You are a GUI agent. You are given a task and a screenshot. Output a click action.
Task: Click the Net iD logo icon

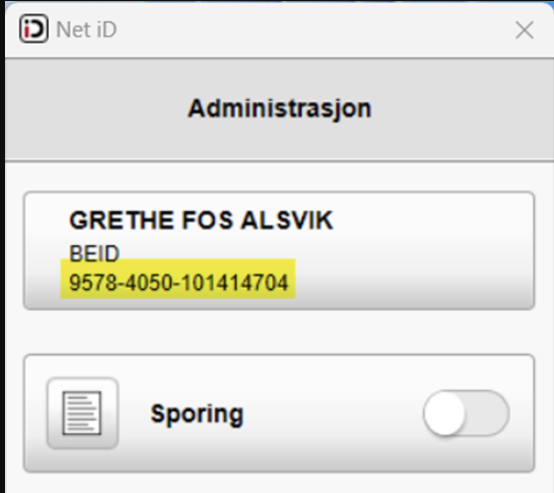[x=34, y=29]
